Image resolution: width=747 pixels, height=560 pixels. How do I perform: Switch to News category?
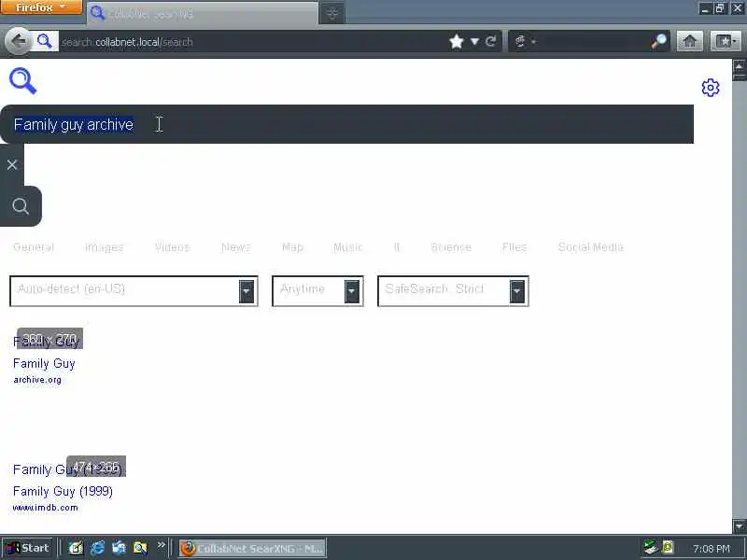coord(236,247)
